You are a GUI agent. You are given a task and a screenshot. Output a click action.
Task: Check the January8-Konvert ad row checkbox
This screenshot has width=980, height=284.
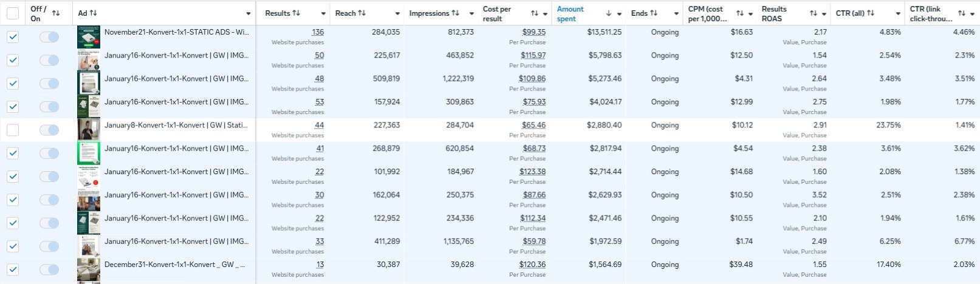13,130
